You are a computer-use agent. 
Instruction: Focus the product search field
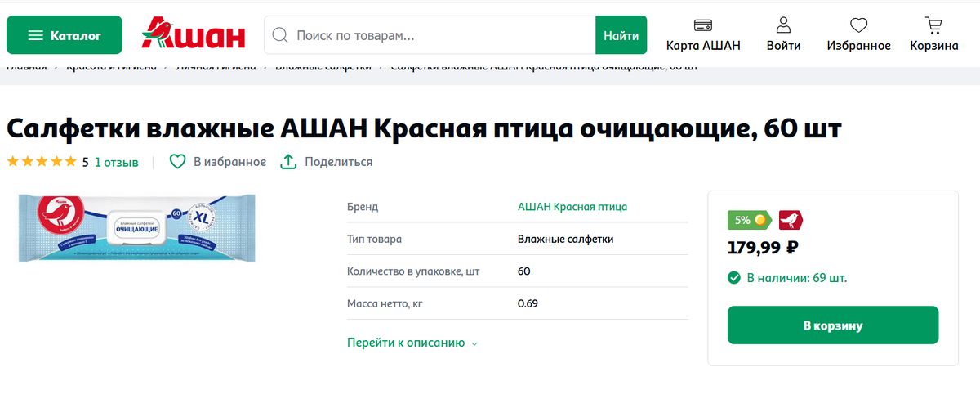click(x=430, y=35)
